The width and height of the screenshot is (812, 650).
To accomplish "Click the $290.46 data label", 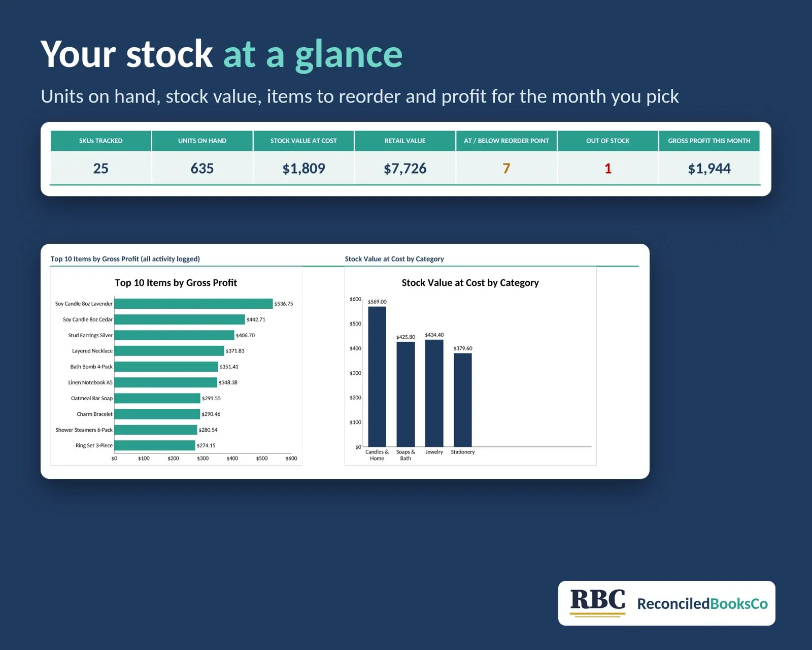I will pos(211,414).
